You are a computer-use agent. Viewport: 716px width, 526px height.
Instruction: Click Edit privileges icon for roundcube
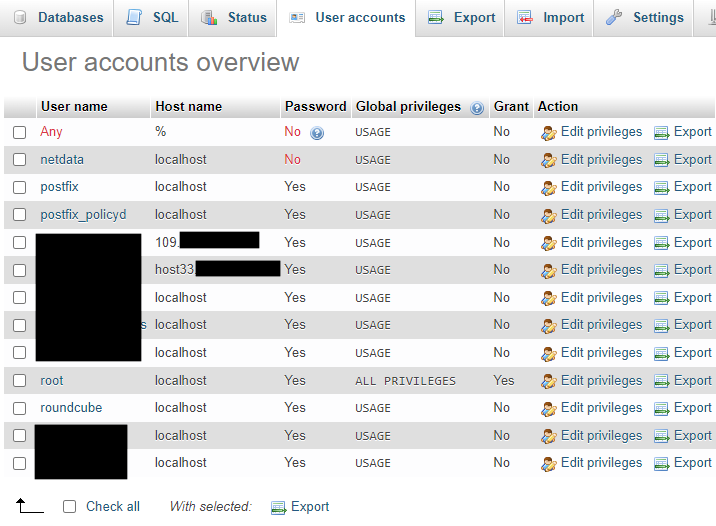click(x=548, y=409)
